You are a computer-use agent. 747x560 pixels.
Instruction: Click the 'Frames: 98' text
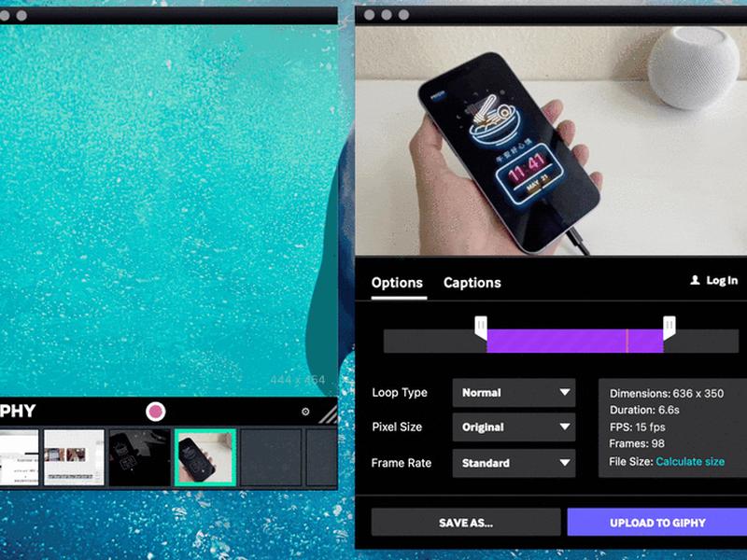pos(637,444)
